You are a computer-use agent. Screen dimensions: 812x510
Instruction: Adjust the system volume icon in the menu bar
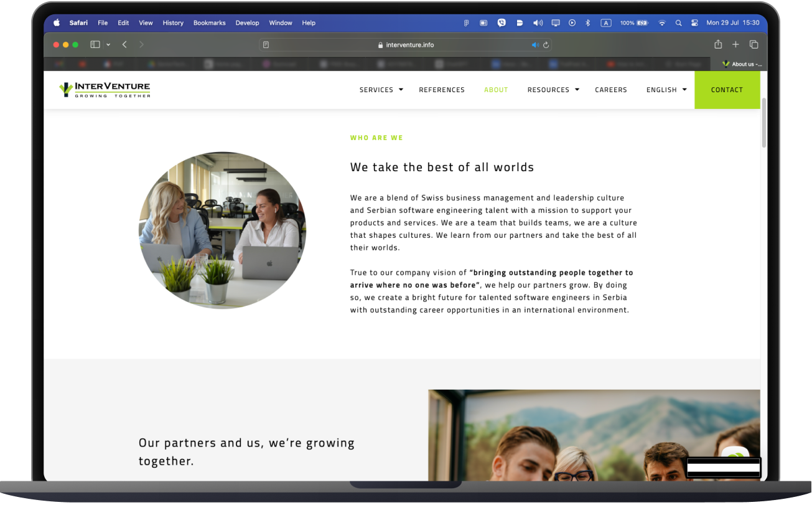[538, 23]
